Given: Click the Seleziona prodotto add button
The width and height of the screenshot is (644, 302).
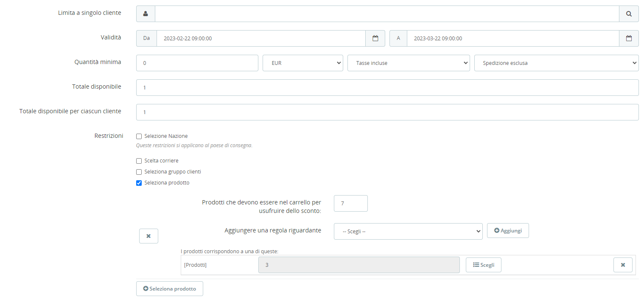Looking at the screenshot, I should (x=169, y=288).
